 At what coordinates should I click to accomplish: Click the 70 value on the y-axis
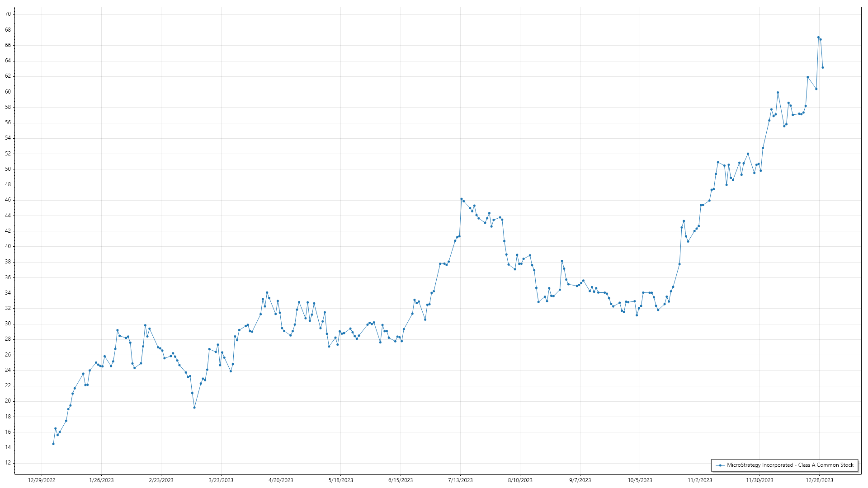pyautogui.click(x=8, y=14)
